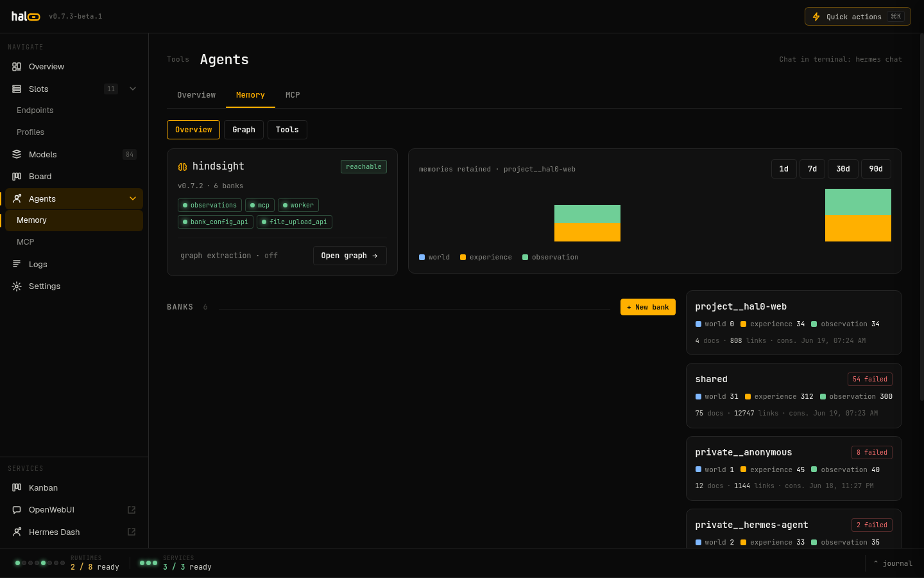The width and height of the screenshot is (924, 578).
Task: Click the Hermes Dash person icon
Action: click(17, 532)
